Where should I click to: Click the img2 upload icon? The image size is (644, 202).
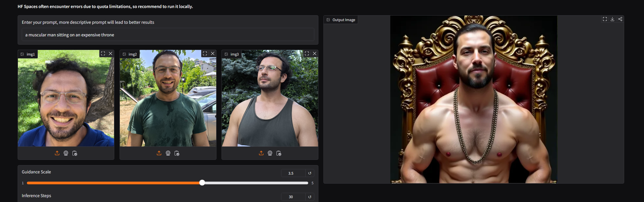click(x=159, y=153)
